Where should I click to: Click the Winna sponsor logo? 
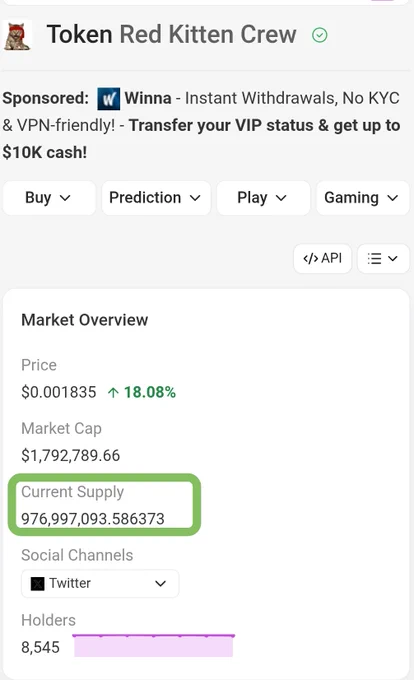pos(108,99)
